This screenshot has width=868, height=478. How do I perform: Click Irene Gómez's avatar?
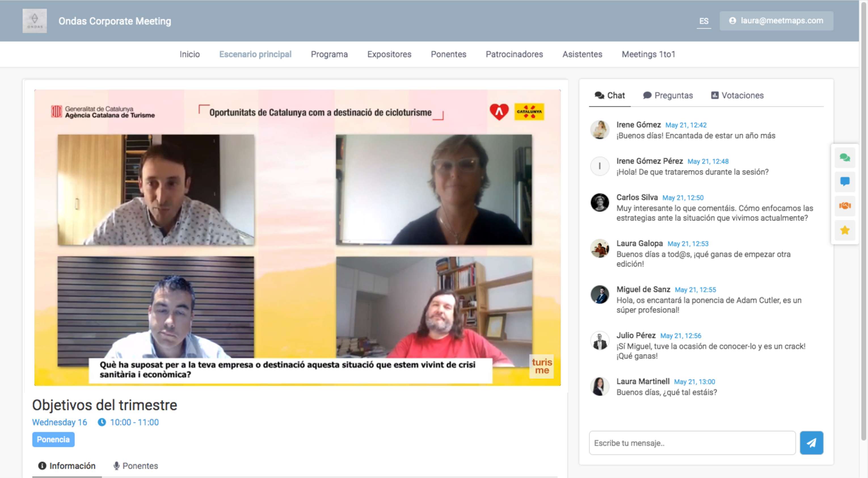point(600,130)
